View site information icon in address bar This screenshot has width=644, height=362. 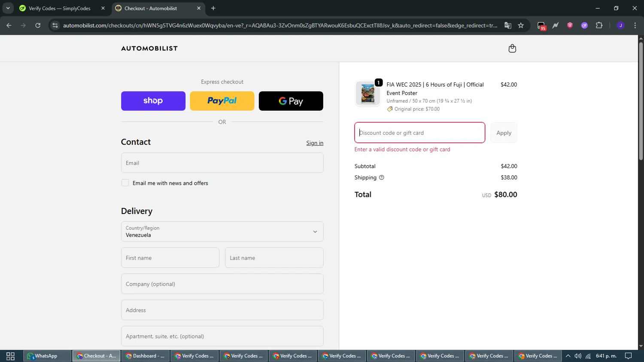pos(55,25)
